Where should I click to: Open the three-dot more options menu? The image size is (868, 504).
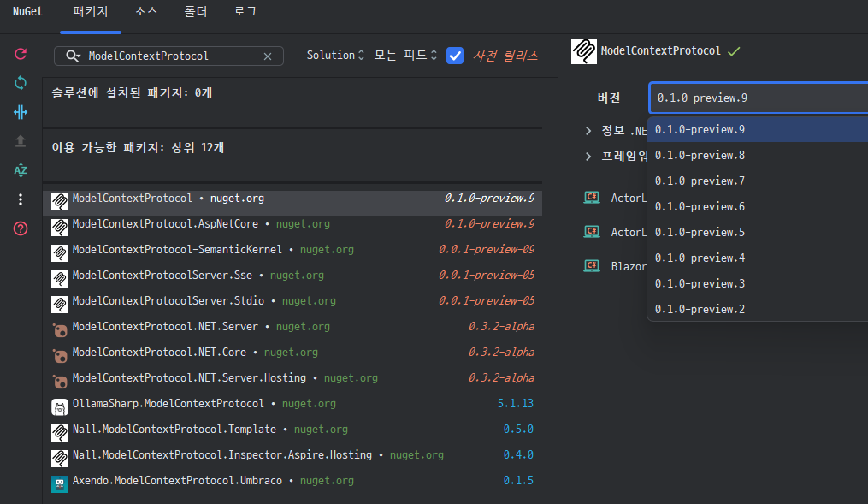21,199
